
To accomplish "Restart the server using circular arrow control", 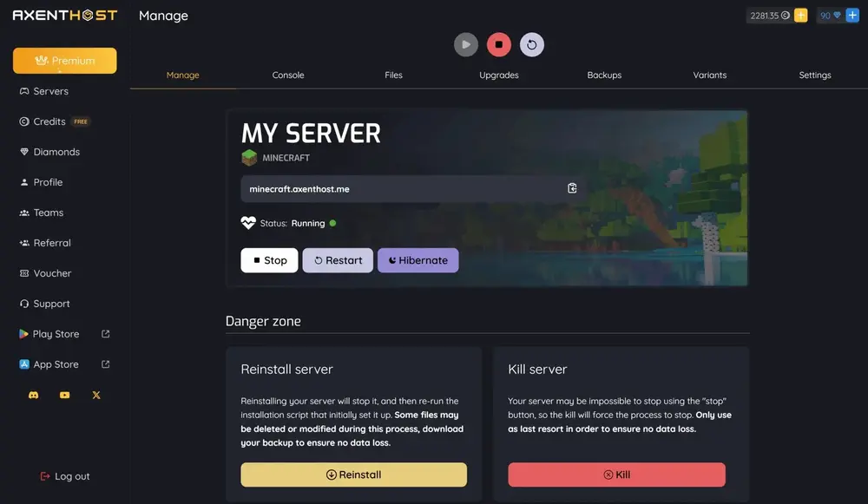I will 532,44.
